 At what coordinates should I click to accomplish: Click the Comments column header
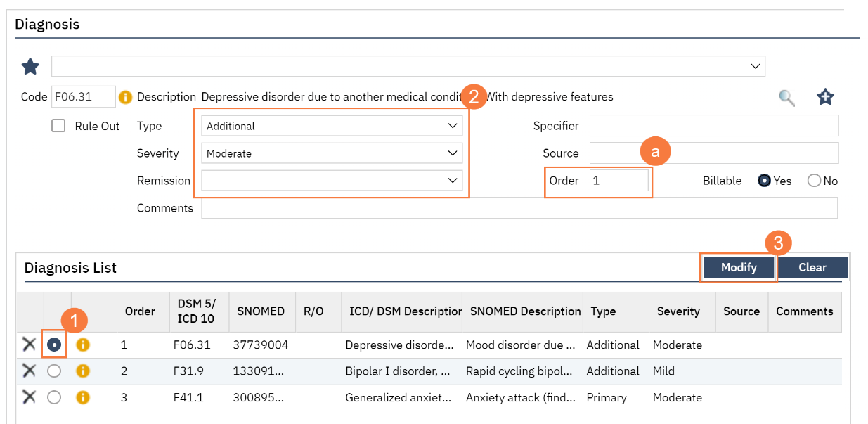805,311
